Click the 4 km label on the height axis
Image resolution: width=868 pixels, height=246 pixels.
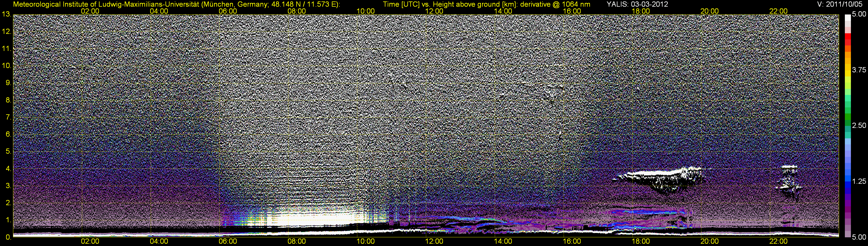tap(8, 169)
